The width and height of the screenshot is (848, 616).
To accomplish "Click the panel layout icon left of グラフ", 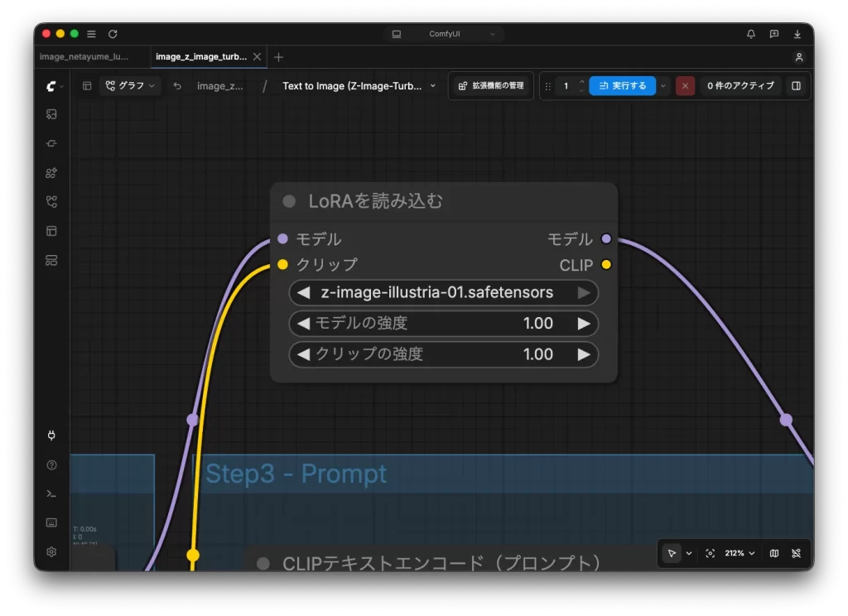I will point(86,85).
